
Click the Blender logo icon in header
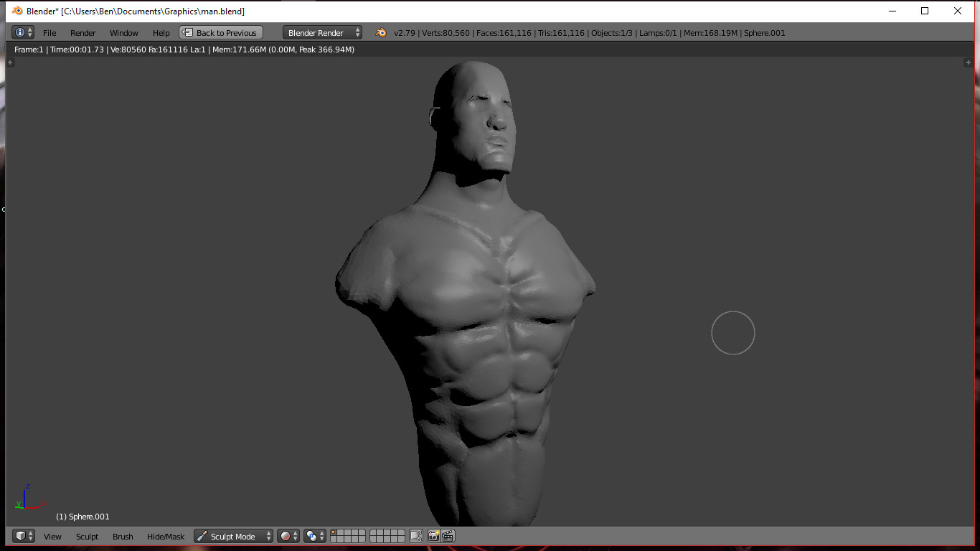click(381, 33)
